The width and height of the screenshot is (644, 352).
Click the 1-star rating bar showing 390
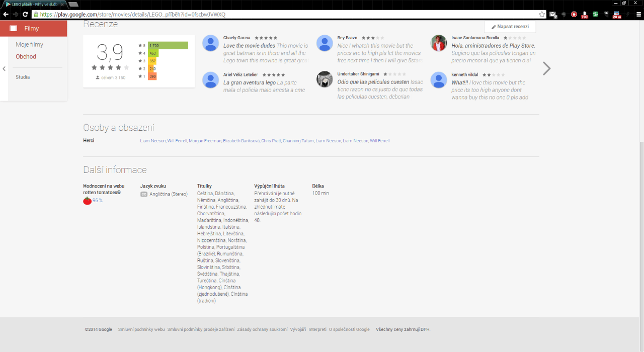(x=152, y=76)
